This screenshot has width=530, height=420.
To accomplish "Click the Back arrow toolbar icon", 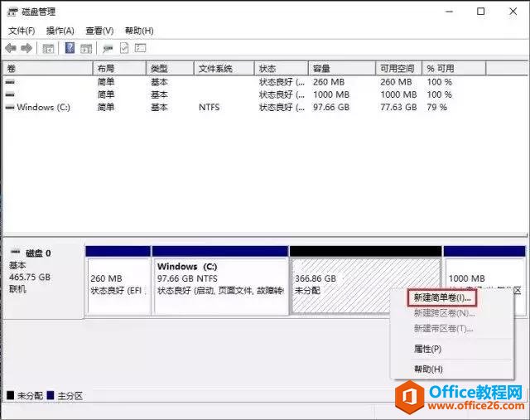I will tap(11, 48).
